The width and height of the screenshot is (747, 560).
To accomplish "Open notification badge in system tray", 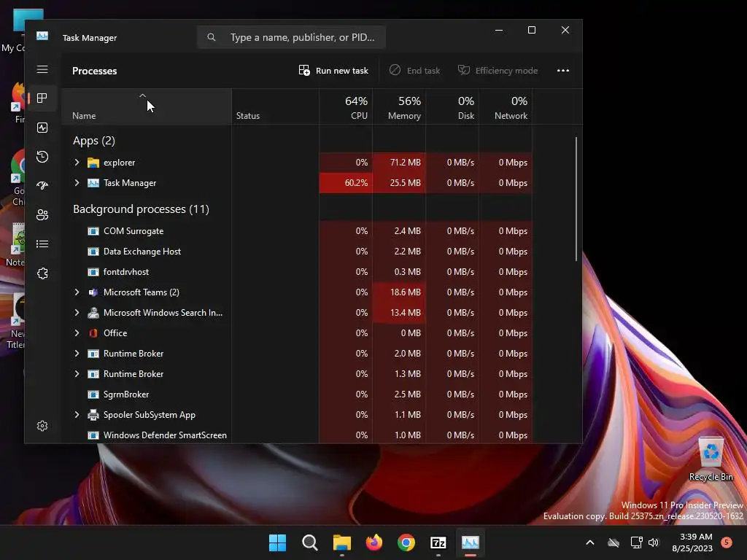I will 727,542.
